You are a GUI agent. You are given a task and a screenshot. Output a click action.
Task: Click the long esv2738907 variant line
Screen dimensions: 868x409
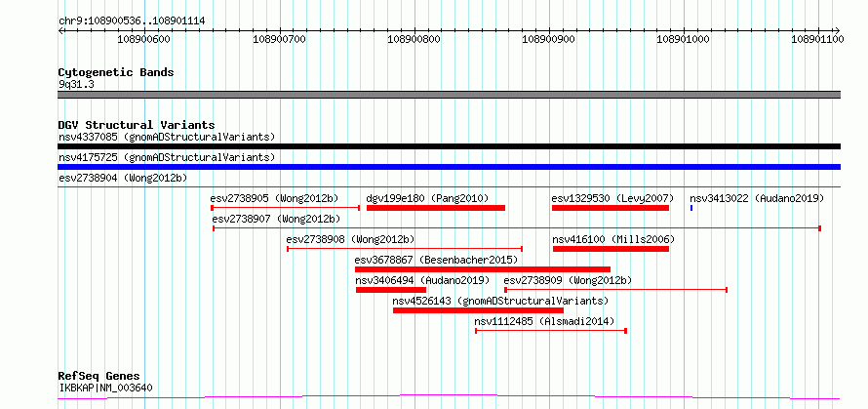[517, 228]
